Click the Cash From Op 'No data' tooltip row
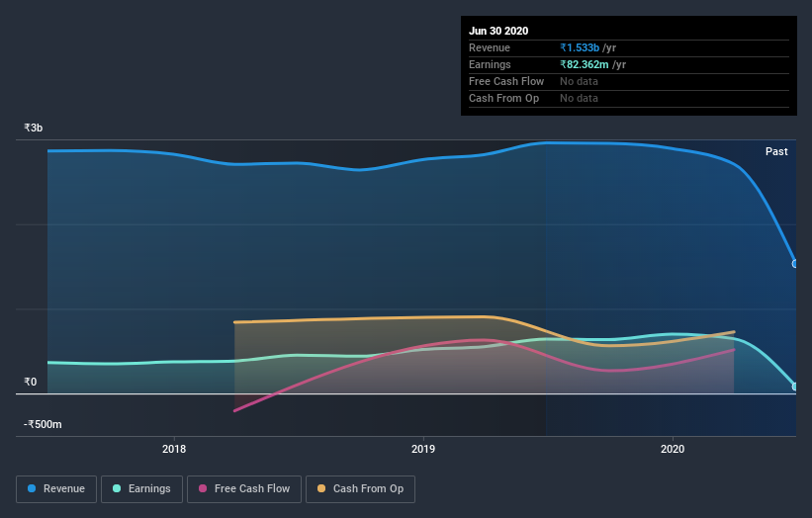 tap(629, 98)
